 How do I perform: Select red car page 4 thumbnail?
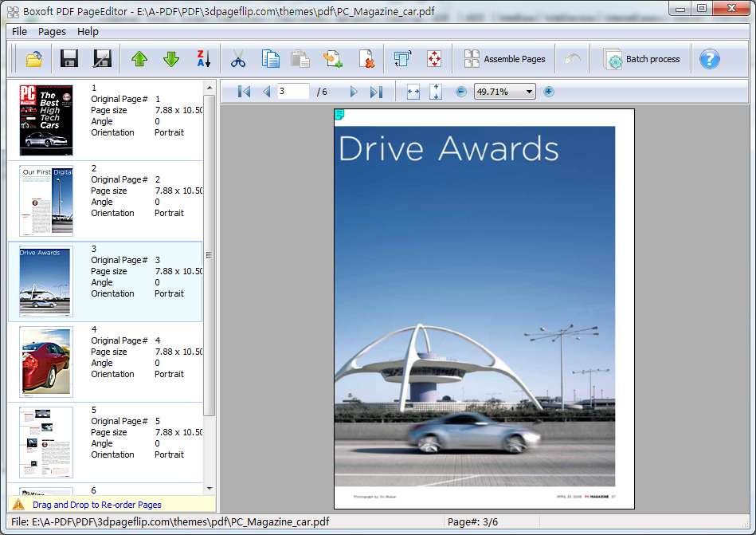[x=45, y=362]
